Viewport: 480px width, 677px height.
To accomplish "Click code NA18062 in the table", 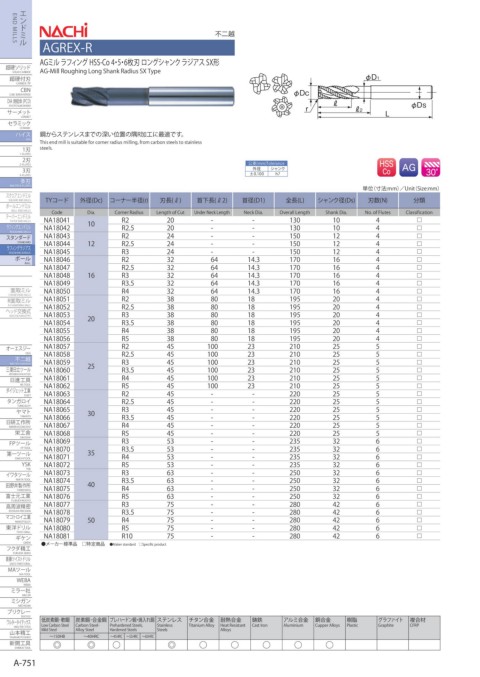I will 57,386.
